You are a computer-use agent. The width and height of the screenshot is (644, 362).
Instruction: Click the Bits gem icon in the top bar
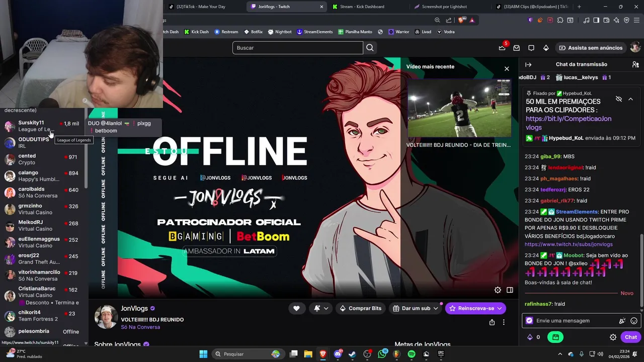pyautogui.click(x=546, y=48)
